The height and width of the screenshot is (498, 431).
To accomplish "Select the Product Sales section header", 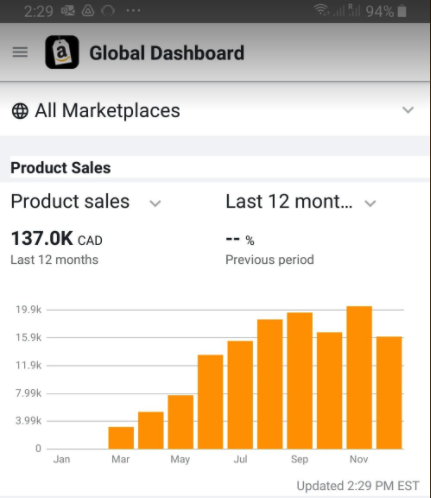I will click(x=61, y=168).
